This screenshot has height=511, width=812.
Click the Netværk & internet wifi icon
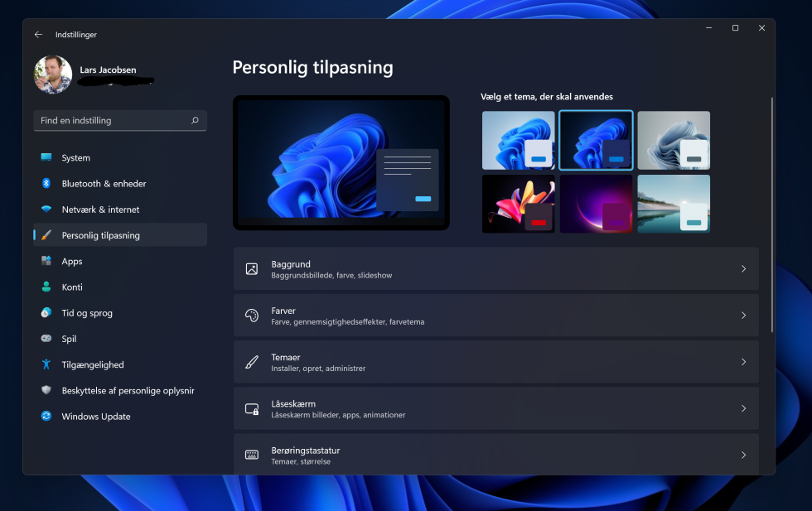click(x=46, y=210)
